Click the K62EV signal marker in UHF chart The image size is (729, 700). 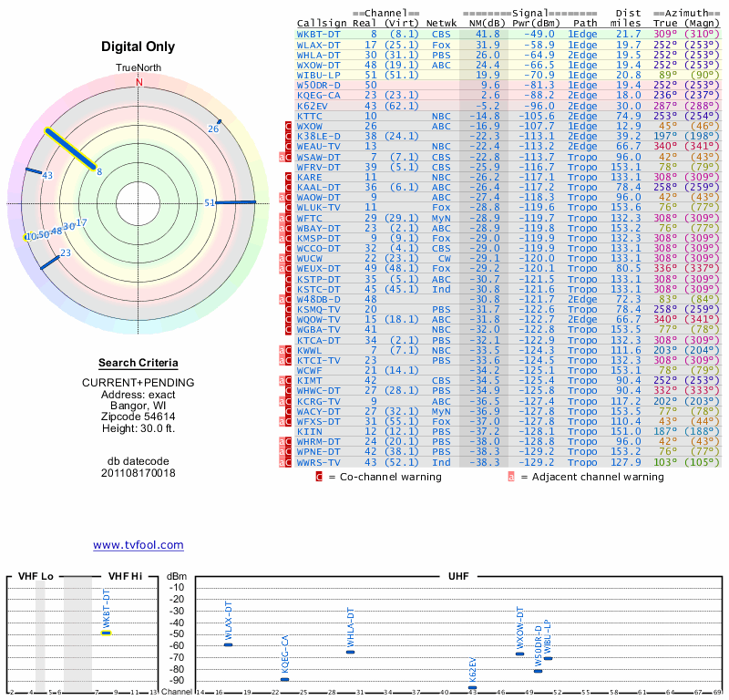click(472, 687)
